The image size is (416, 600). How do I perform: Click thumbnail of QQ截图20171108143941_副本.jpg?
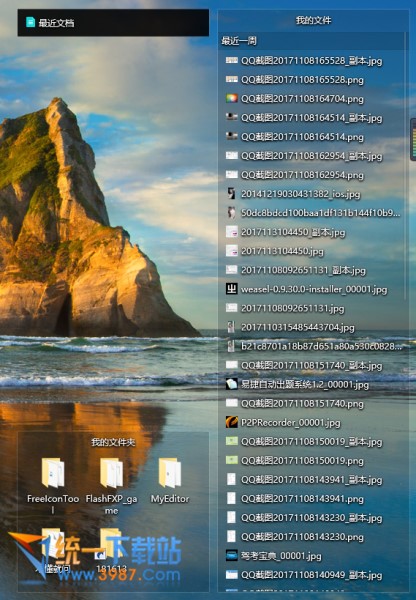pos(232,479)
